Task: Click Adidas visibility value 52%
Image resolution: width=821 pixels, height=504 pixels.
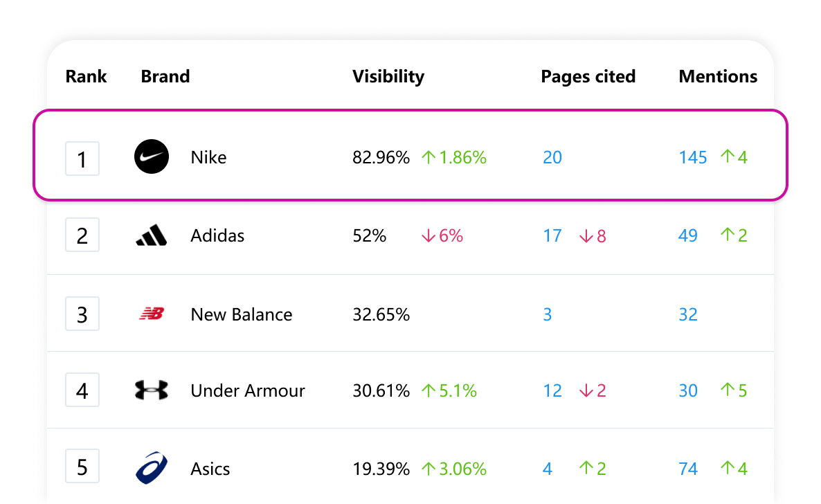Action: pyautogui.click(x=371, y=235)
